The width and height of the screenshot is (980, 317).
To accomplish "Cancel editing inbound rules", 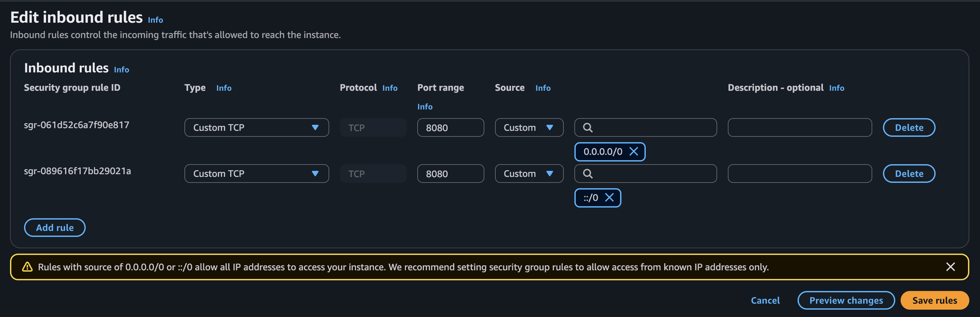I will tap(765, 300).
